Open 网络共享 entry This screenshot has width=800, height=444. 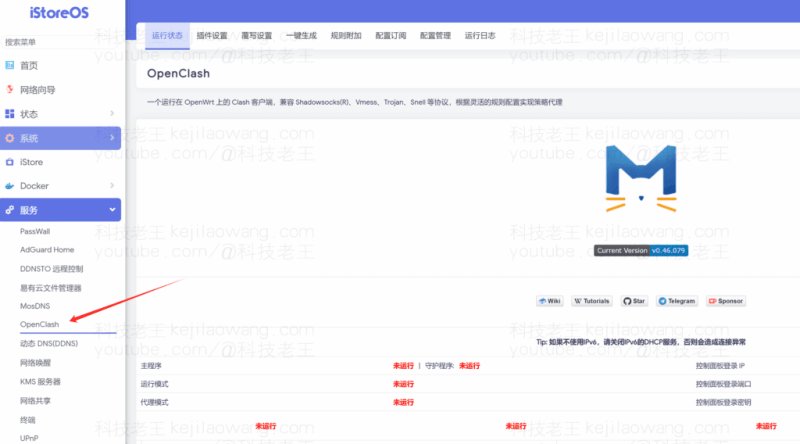[35, 401]
